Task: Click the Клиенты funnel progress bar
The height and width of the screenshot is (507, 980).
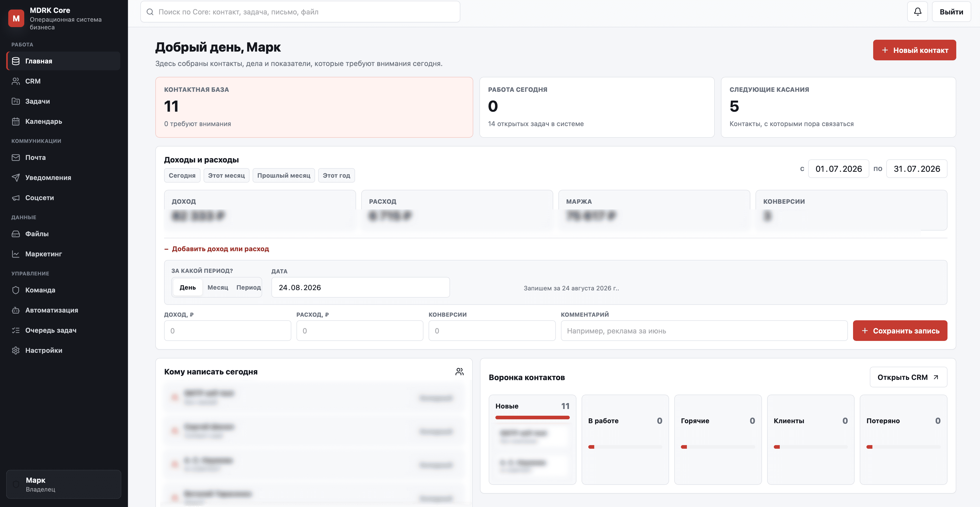Action: 811,447
